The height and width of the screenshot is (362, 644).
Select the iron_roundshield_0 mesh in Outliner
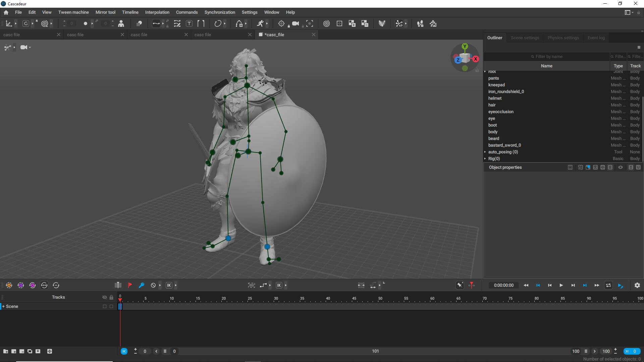[506, 92]
